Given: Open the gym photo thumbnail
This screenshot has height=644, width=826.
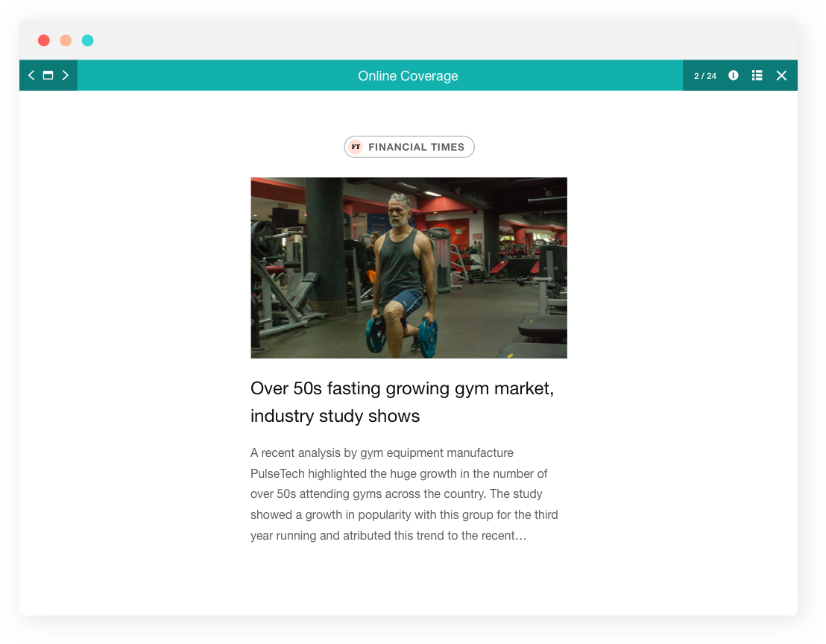Looking at the screenshot, I should pos(409,268).
